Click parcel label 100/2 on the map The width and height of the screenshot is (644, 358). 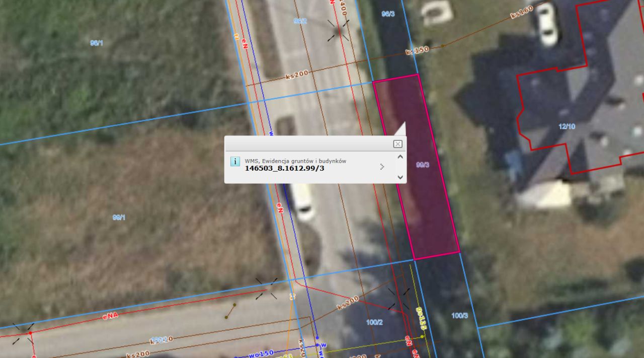[374, 322]
